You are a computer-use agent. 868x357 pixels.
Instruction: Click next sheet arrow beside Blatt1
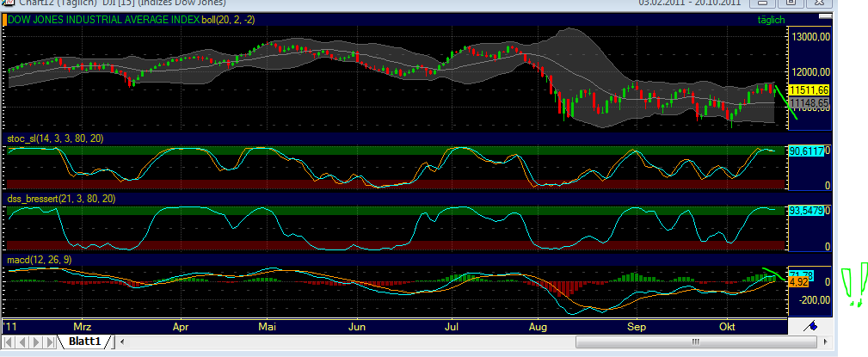[35, 342]
